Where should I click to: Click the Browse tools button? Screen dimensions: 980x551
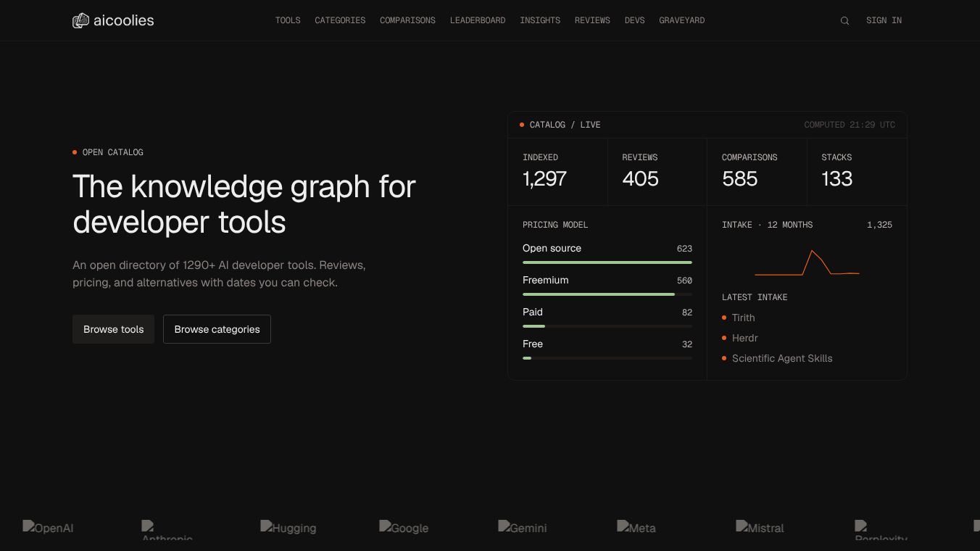pyautogui.click(x=113, y=329)
